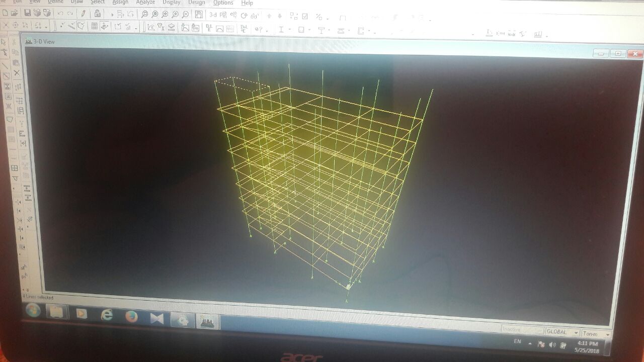Open the Define menu
This screenshot has width=644, height=362.
pos(56,2)
